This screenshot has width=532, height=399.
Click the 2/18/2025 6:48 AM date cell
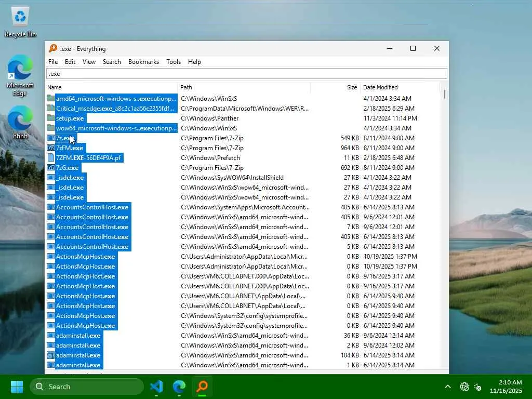[x=389, y=158]
